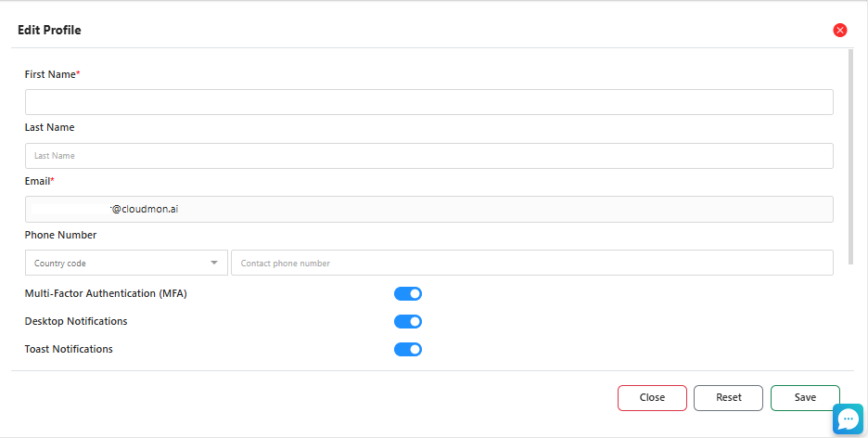Toggle Multi-Factor Authentication (MFA) switch

(408, 294)
